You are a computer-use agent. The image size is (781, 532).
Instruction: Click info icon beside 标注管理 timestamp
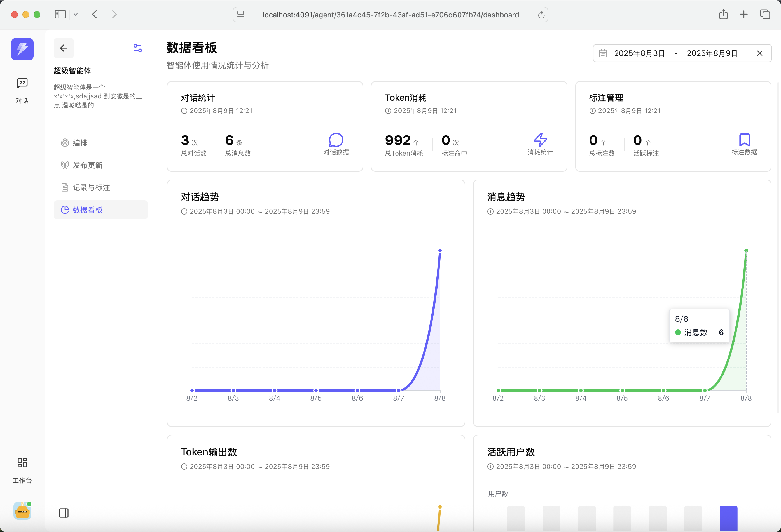point(593,111)
